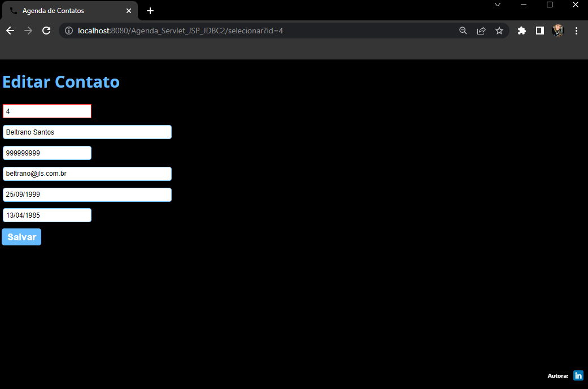Click the Autora: label
This screenshot has width=588, height=389.
[x=558, y=376]
